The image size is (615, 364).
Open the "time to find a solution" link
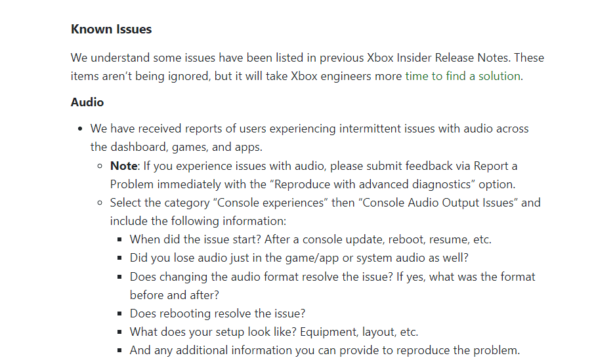(x=463, y=76)
